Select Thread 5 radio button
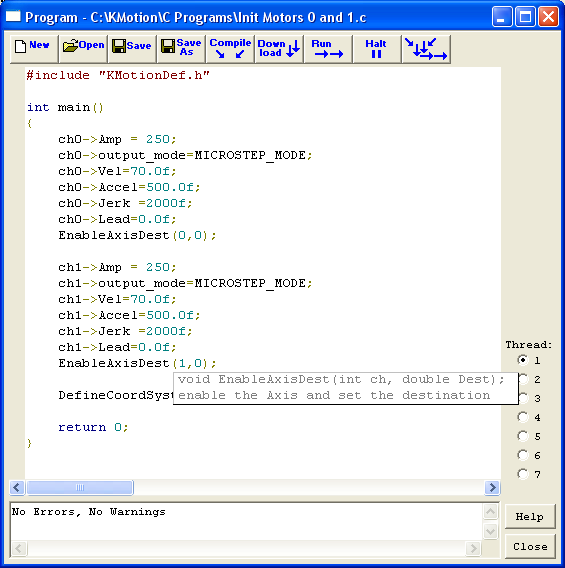The image size is (565, 568). pos(523,436)
